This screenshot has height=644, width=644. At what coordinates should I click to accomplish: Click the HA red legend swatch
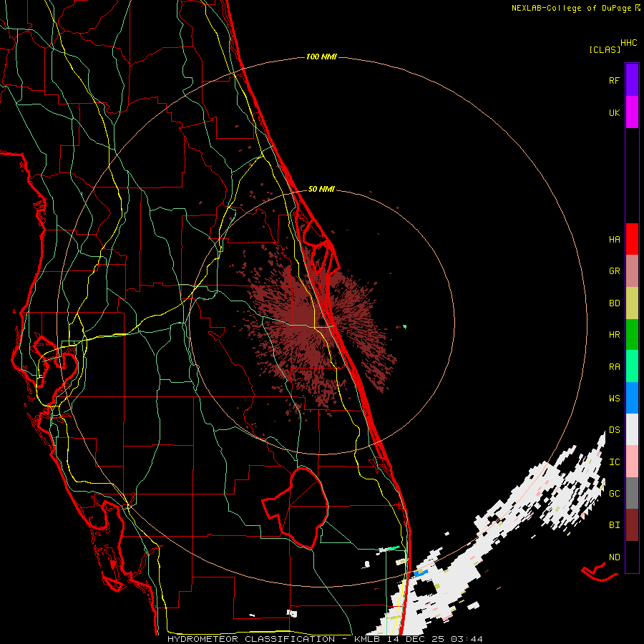click(x=632, y=239)
